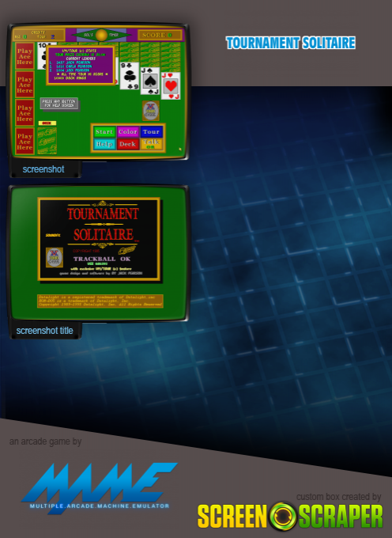Click the purple tournament leaders panel

coord(81,65)
